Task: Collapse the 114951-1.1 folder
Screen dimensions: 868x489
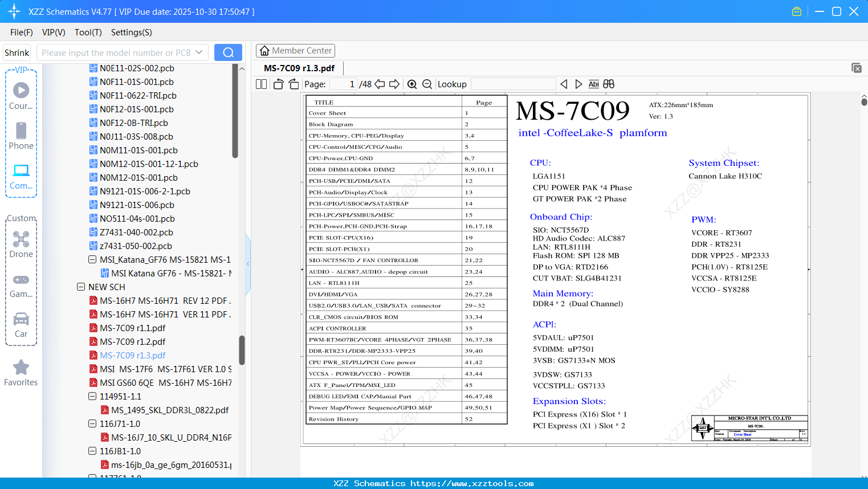Action: 92,396
